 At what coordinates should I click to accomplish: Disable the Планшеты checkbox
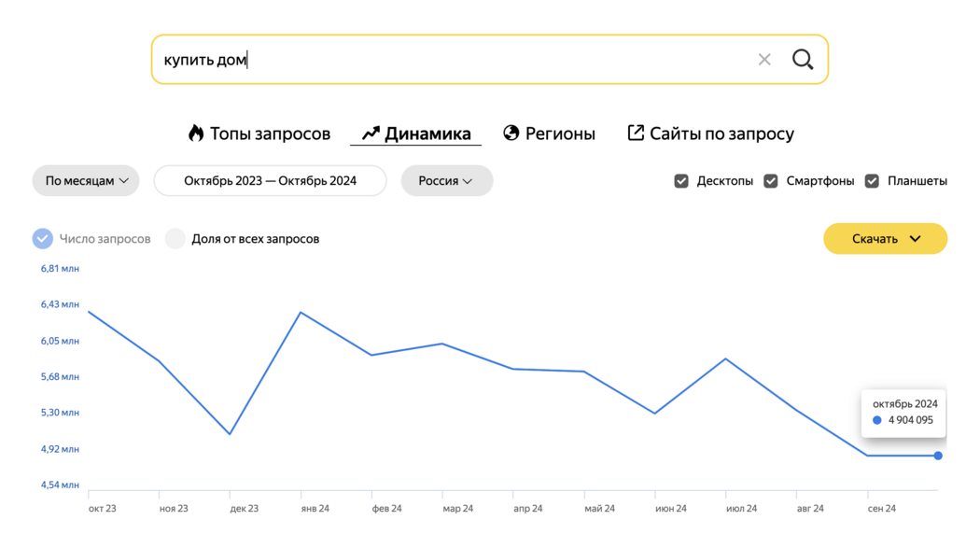pyautogui.click(x=872, y=181)
